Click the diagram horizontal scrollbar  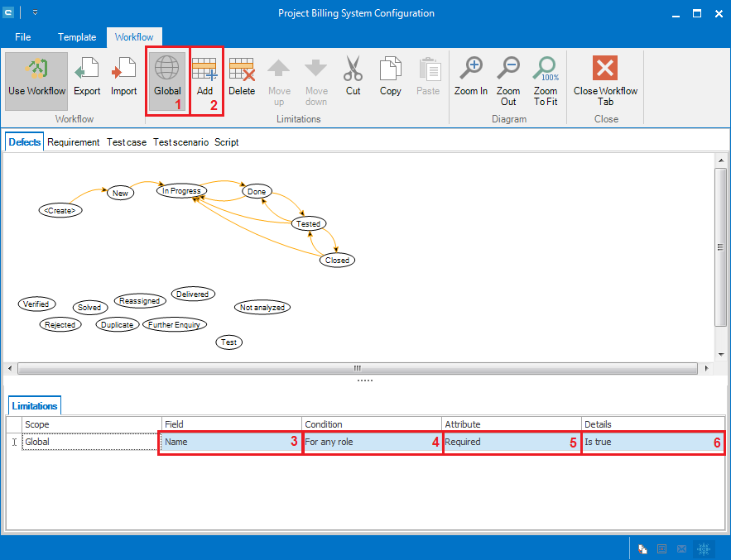[358, 368]
